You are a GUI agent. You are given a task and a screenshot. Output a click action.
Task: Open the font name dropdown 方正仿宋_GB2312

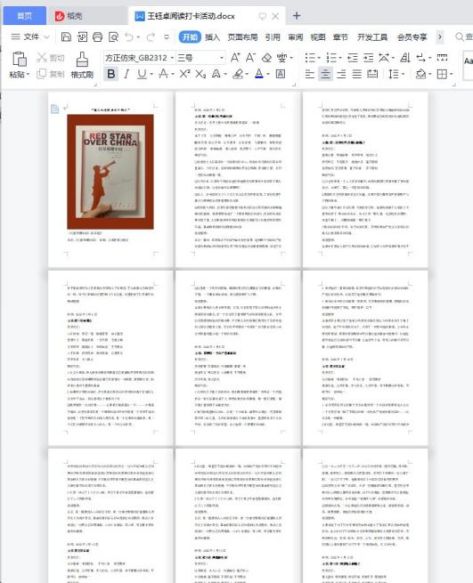tap(139, 58)
